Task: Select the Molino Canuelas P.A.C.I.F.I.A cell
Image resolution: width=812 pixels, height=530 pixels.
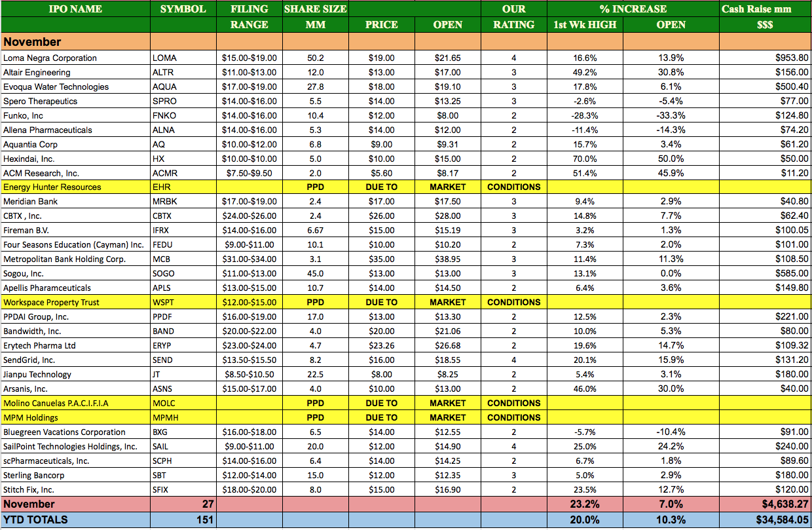Action: pyautogui.click(x=75, y=404)
